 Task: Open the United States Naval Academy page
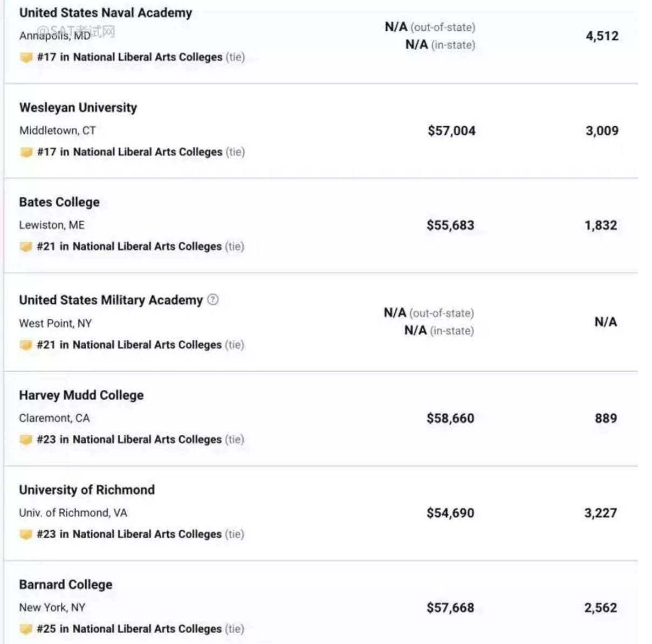click(106, 13)
